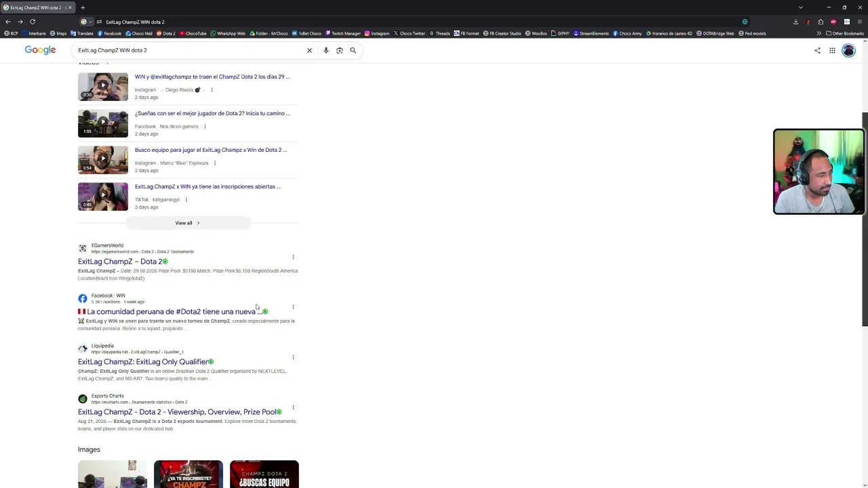Open more options for the Facebook WIN result
The width and height of the screenshot is (868, 488).
pyautogui.click(x=293, y=307)
